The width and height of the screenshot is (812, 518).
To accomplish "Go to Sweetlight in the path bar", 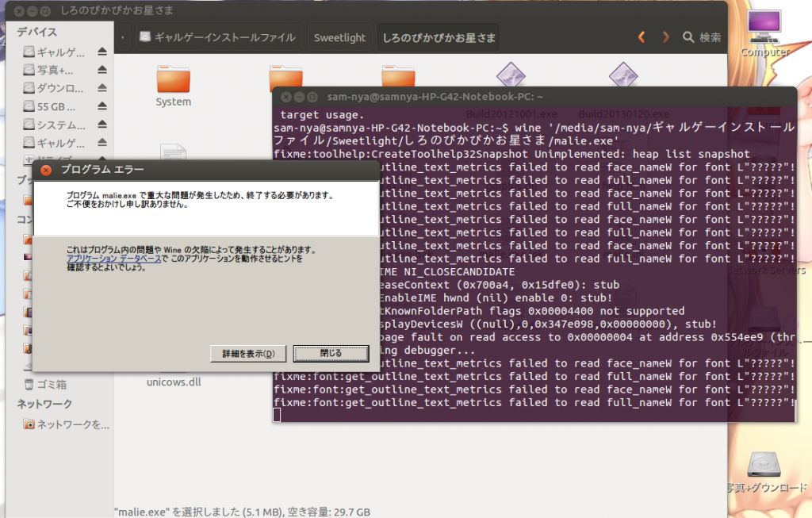I will point(339,37).
